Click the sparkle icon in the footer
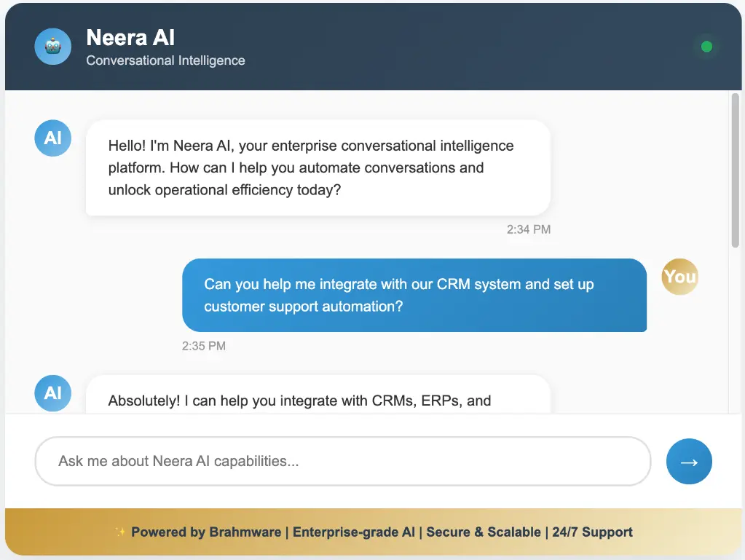 [120, 532]
